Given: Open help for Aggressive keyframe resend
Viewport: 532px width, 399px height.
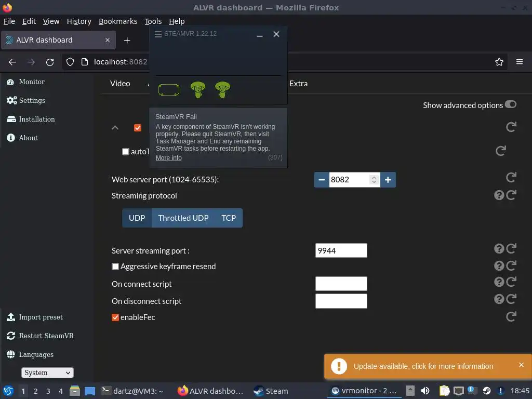Looking at the screenshot, I should point(499,265).
